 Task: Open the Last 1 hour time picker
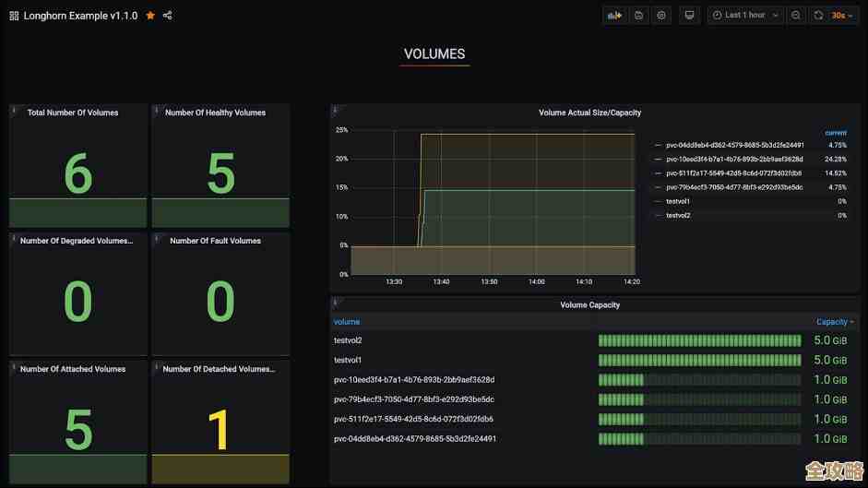click(745, 15)
